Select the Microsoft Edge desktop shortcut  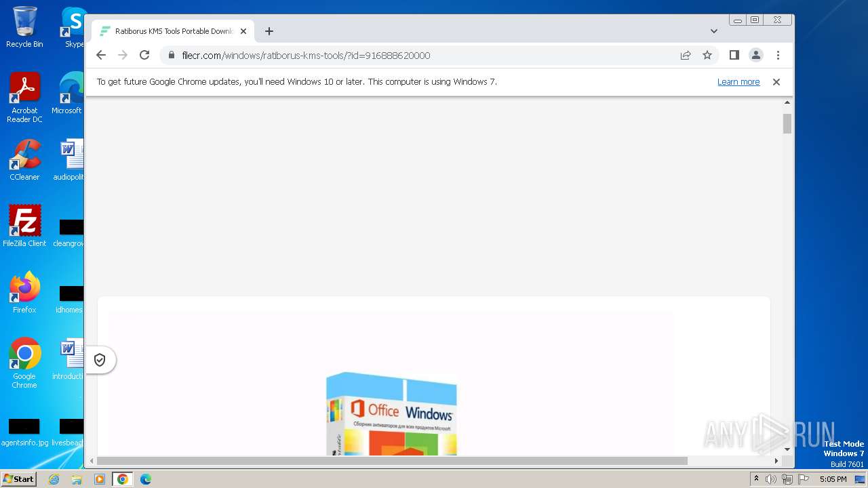pos(68,94)
